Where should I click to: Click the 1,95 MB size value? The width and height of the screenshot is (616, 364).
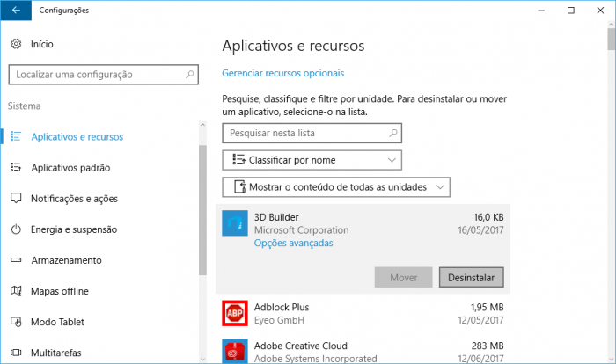click(x=488, y=307)
